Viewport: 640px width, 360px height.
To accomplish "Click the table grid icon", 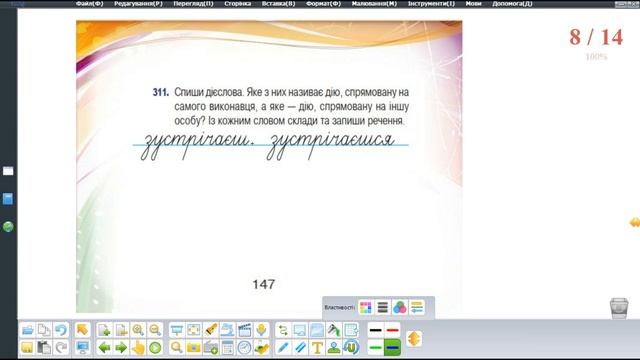I will click(x=351, y=330).
